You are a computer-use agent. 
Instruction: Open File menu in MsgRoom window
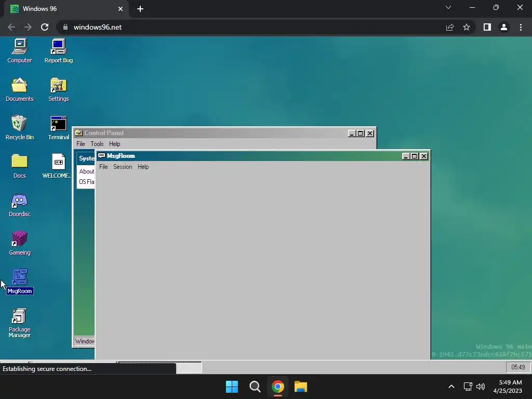[103, 167]
